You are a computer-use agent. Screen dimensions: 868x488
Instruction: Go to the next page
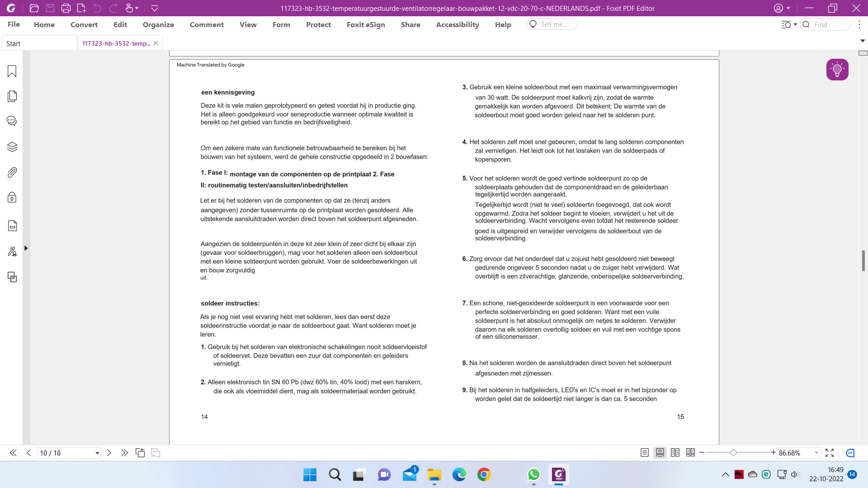tap(109, 453)
